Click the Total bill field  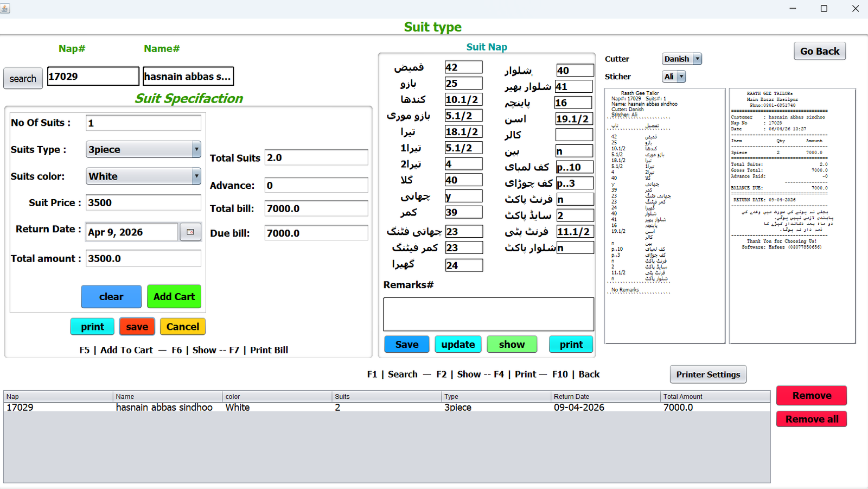coord(316,208)
